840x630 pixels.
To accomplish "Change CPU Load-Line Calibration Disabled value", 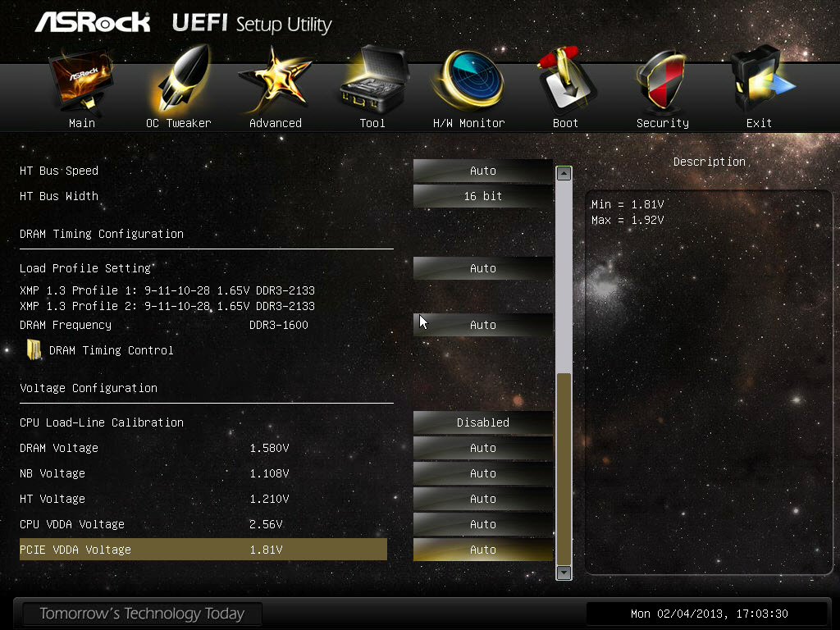I will pos(482,422).
